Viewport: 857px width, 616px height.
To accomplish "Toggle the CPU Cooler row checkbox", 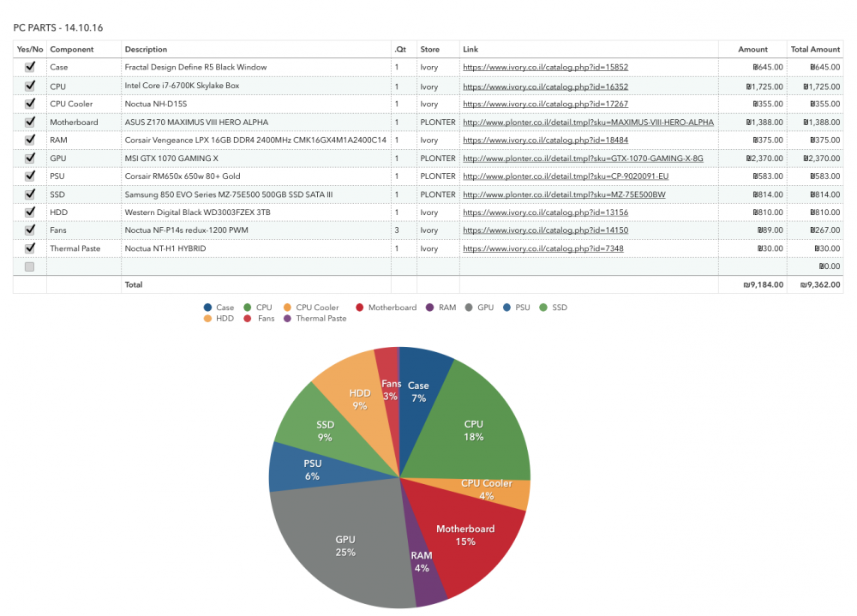I will (30, 104).
